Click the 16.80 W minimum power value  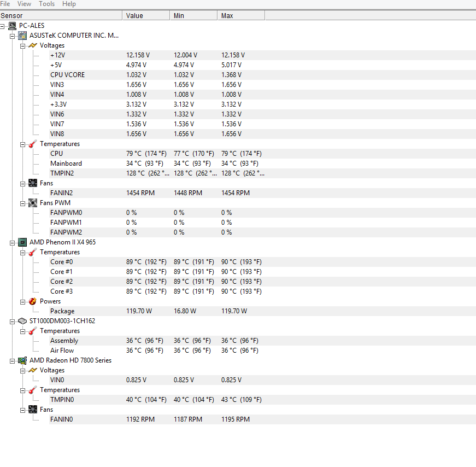pyautogui.click(x=185, y=311)
